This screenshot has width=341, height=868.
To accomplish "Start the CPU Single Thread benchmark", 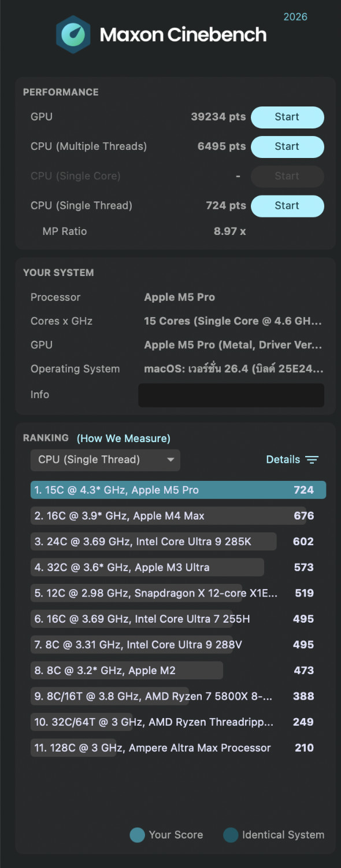I will [x=287, y=205].
